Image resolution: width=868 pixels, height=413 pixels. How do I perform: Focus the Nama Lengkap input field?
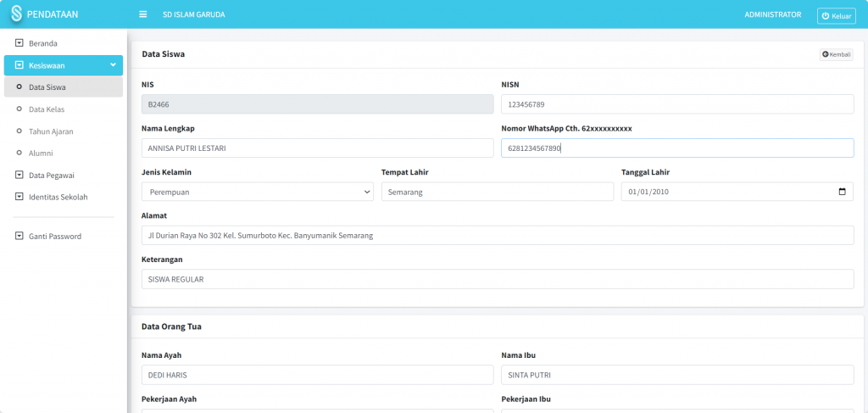coord(318,148)
